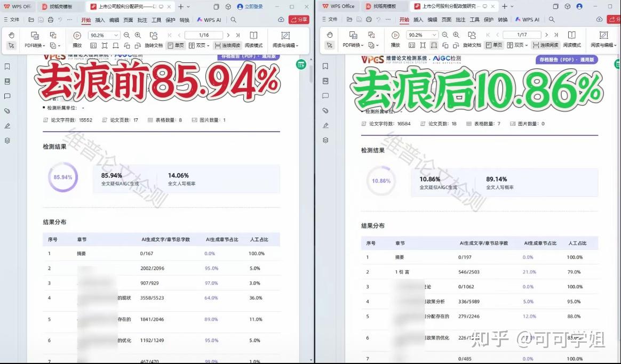The image size is (621, 364).
Task: Click the 1/16 page number field in left window
Action: coord(204,35)
